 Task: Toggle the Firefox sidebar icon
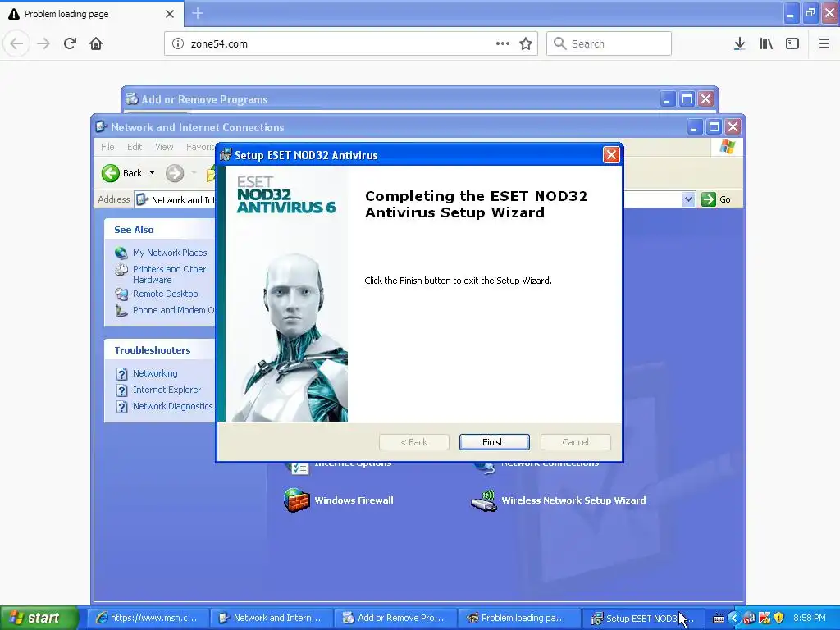[x=792, y=43]
